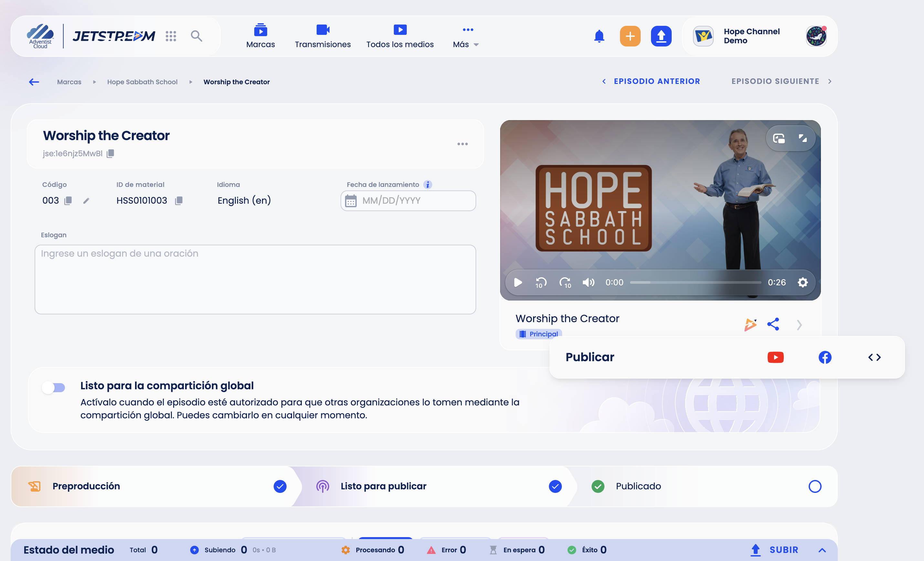Expand the Estado del medio panel chevron
924x561 pixels.
coord(822,550)
